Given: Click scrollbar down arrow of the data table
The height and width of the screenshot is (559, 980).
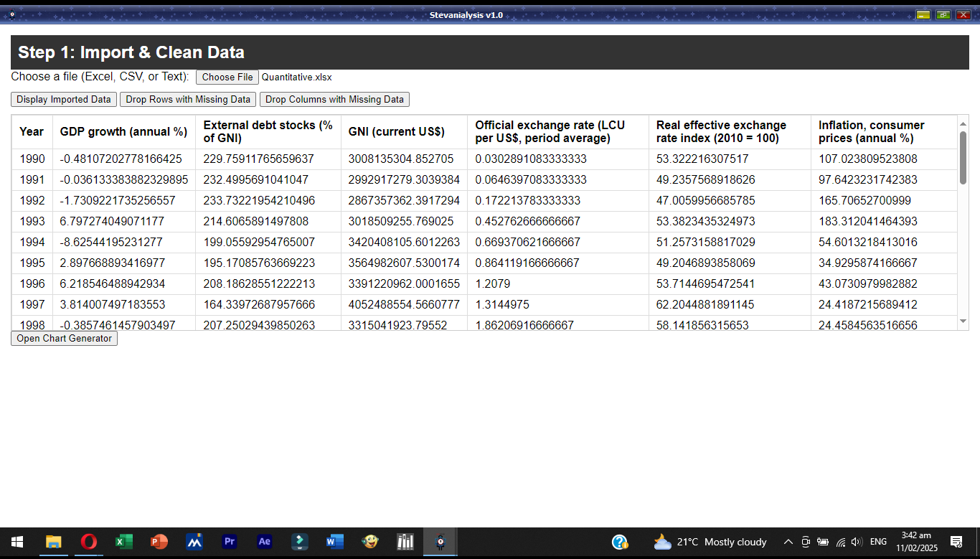Looking at the screenshot, I should [x=963, y=321].
